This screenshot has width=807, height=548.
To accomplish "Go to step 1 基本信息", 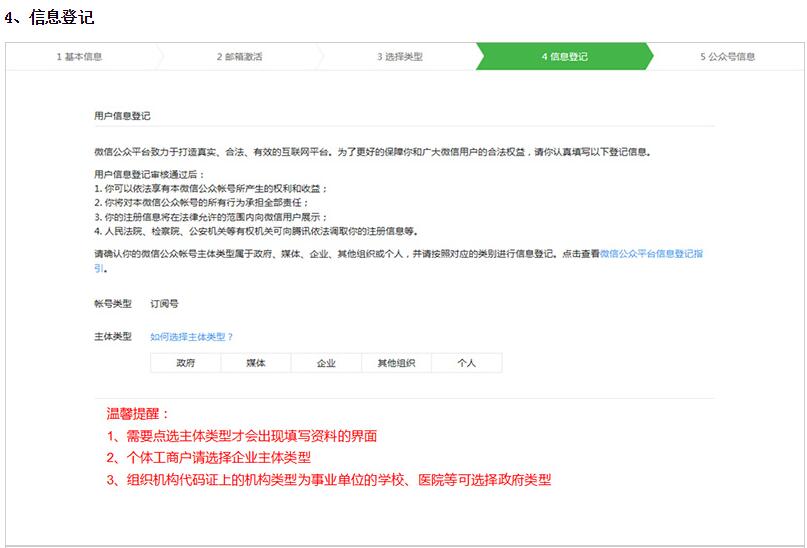I will [79, 57].
